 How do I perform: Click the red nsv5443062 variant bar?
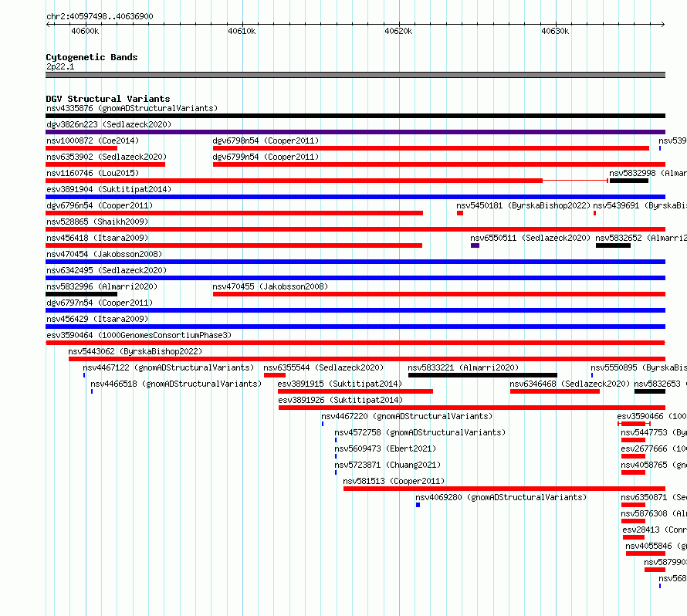(367, 359)
